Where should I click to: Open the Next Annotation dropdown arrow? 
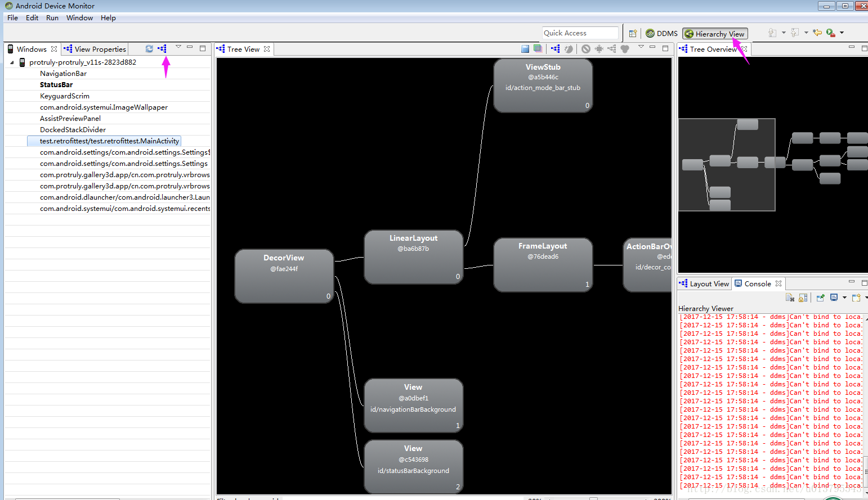[784, 33]
